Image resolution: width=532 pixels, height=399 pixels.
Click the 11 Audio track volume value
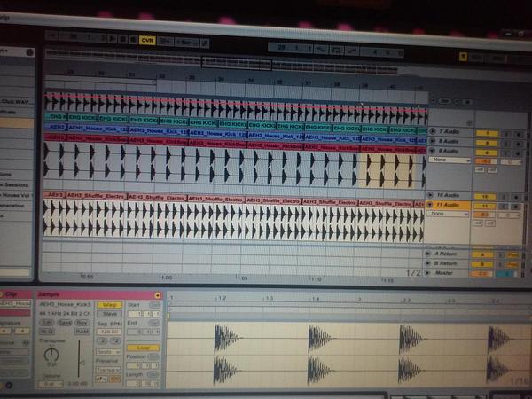484,215
